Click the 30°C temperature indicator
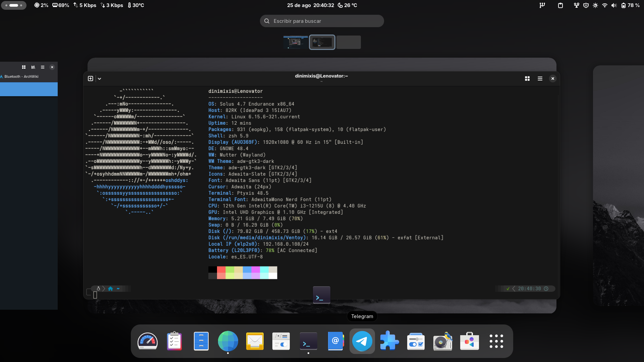 pyautogui.click(x=136, y=5)
